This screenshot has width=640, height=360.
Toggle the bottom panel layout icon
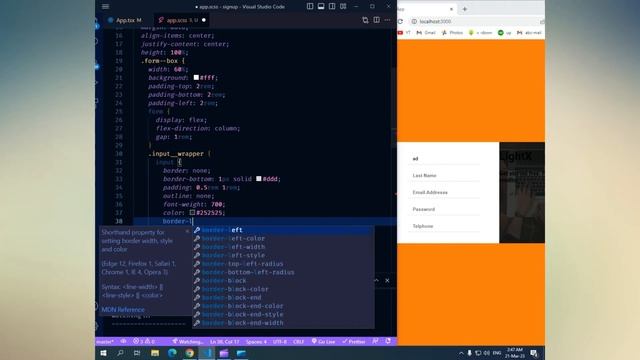[x=321, y=6]
